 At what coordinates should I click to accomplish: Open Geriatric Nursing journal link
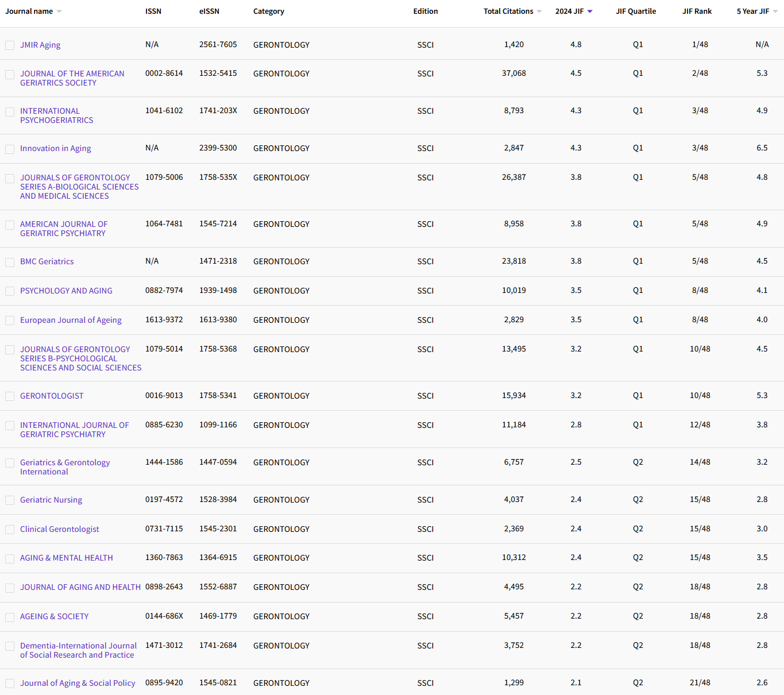click(51, 500)
